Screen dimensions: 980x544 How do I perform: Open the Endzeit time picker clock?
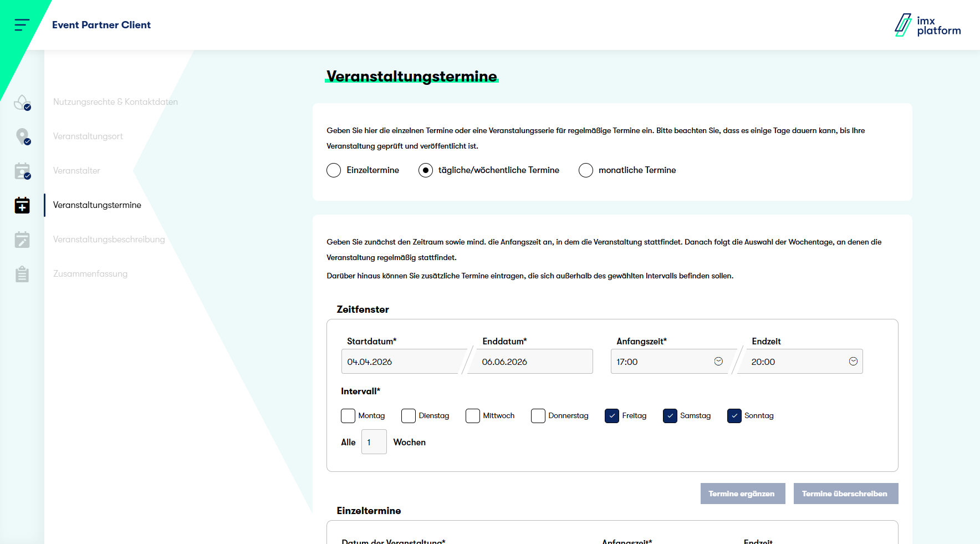853,362
